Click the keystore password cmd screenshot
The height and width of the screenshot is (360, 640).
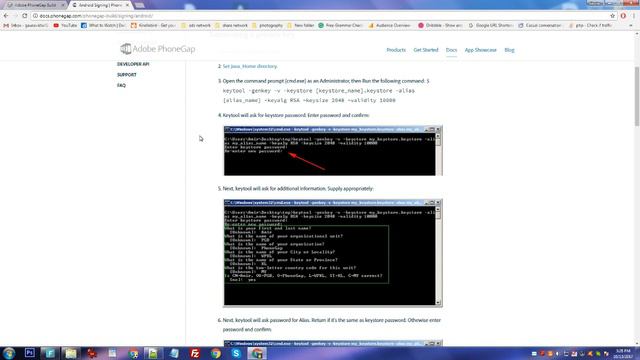pos(333,151)
